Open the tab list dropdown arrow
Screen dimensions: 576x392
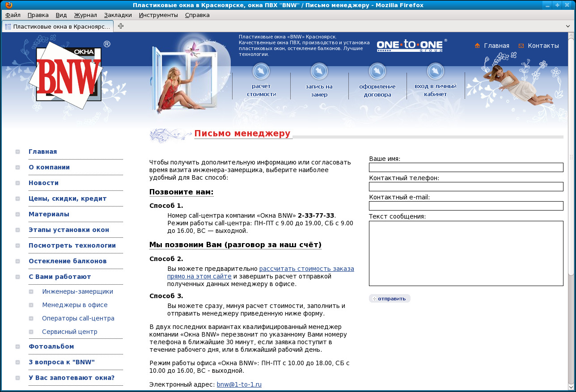568,26
